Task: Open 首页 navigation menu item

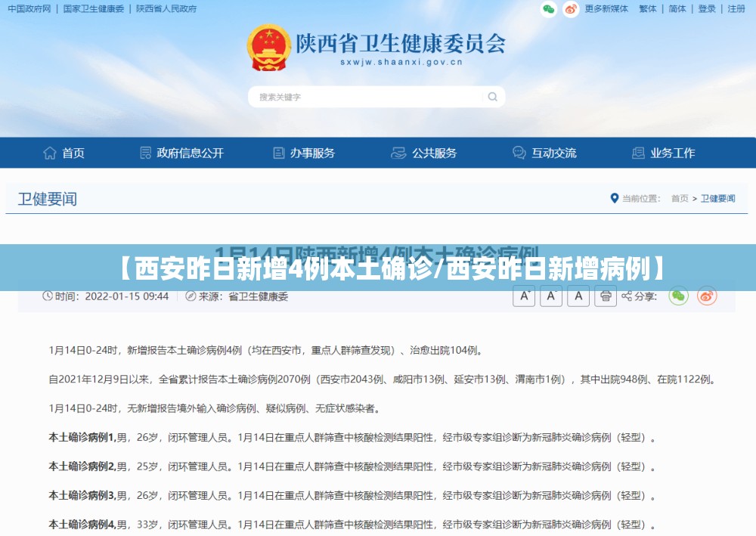Action: (x=64, y=153)
